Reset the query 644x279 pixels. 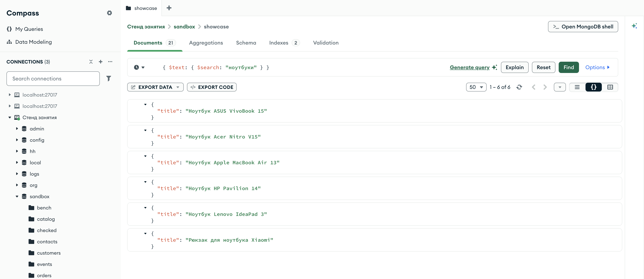544,68
